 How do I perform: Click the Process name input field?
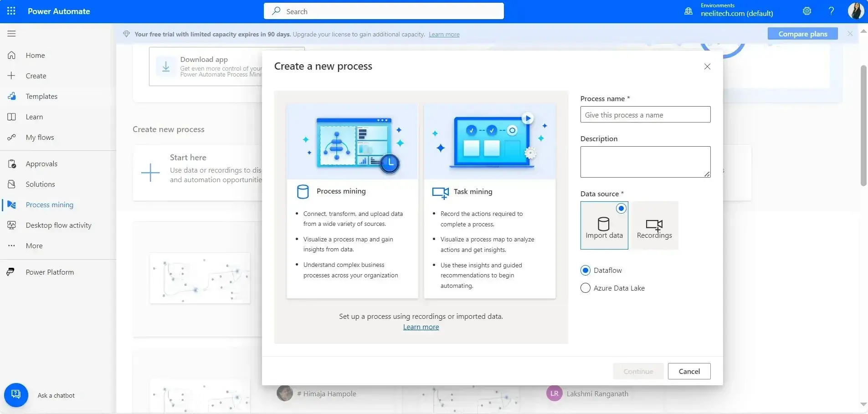pyautogui.click(x=645, y=115)
